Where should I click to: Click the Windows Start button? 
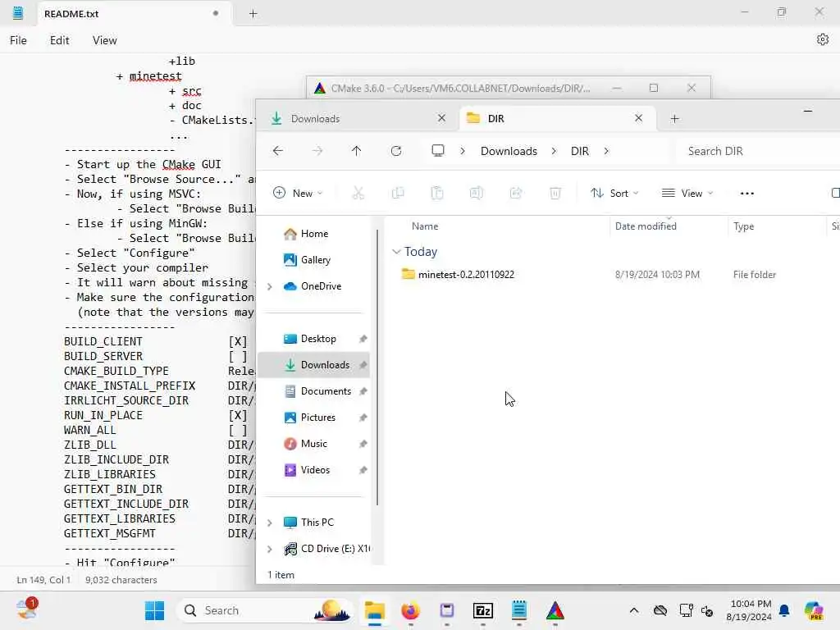[x=155, y=610]
